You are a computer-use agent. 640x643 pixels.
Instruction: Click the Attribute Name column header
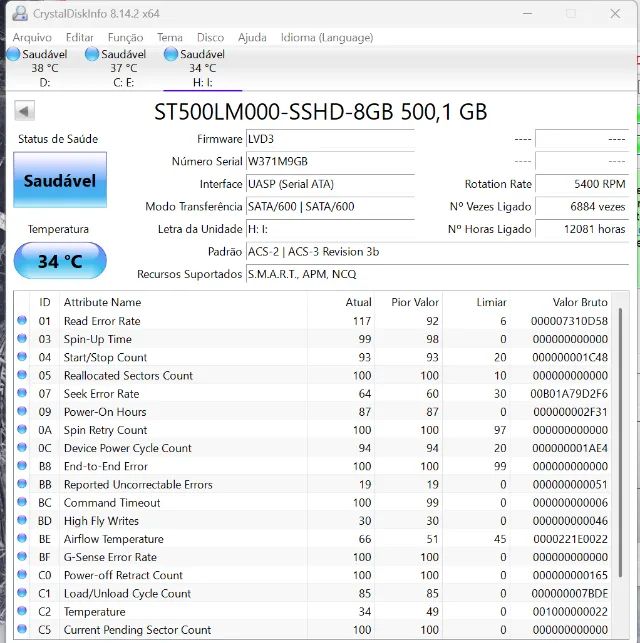click(x=183, y=302)
